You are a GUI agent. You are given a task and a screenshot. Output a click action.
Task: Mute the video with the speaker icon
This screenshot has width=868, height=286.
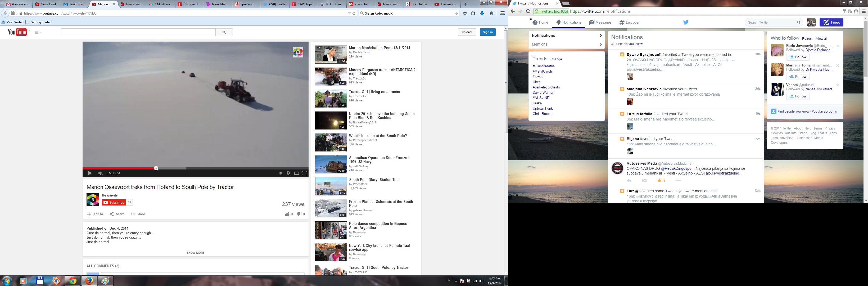(100, 173)
